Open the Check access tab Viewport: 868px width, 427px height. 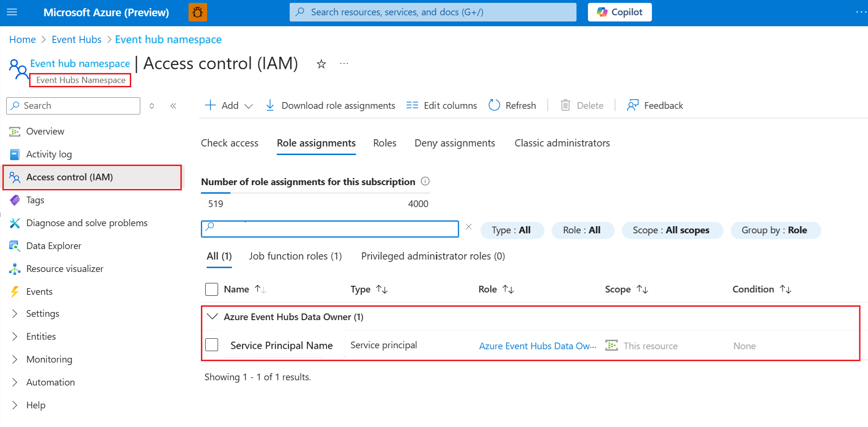(x=230, y=143)
